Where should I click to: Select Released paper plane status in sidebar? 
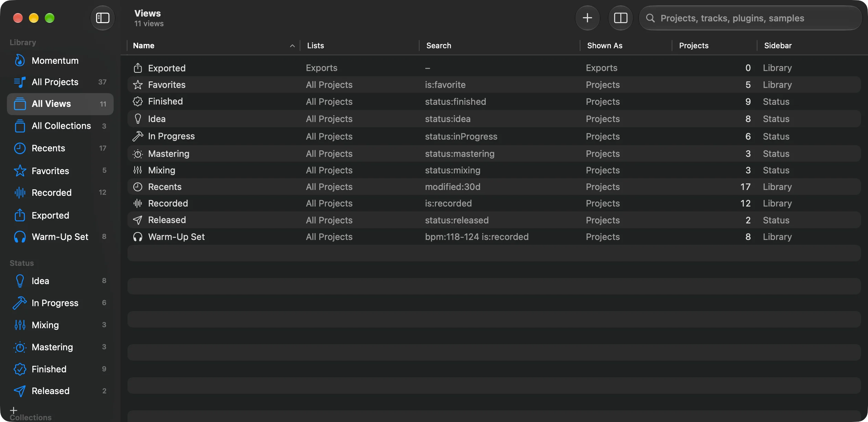coord(60,391)
